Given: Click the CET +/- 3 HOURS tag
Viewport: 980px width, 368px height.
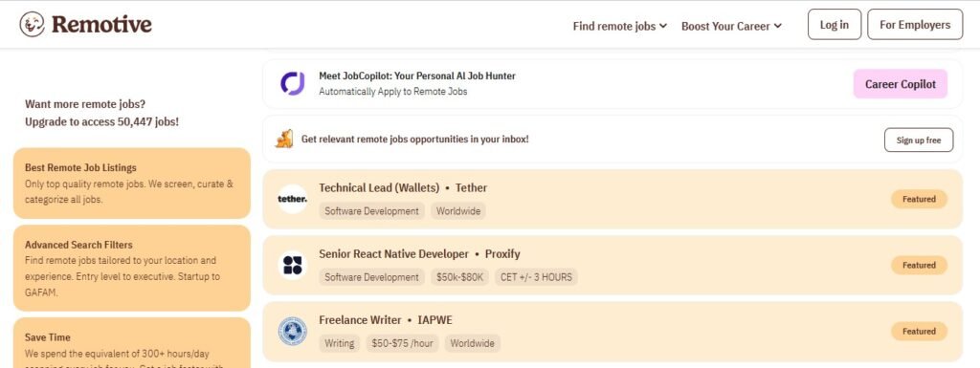Looking at the screenshot, I should pos(536,277).
